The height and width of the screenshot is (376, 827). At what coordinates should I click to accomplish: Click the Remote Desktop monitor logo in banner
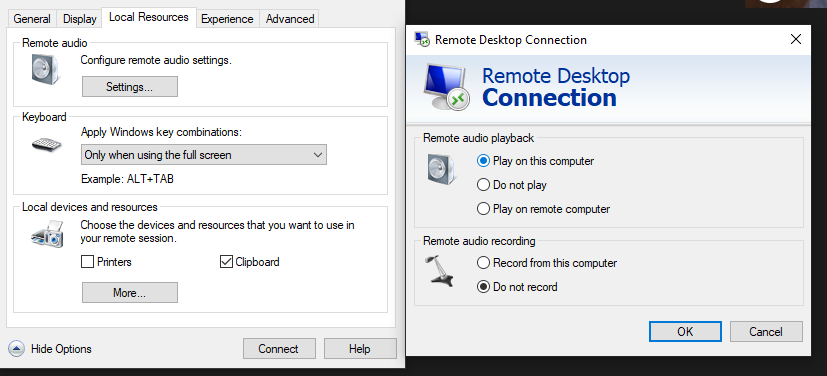pos(446,87)
